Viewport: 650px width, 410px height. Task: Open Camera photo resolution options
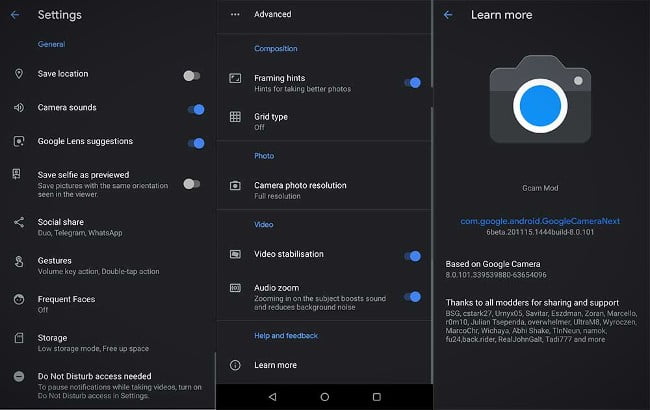coord(324,190)
